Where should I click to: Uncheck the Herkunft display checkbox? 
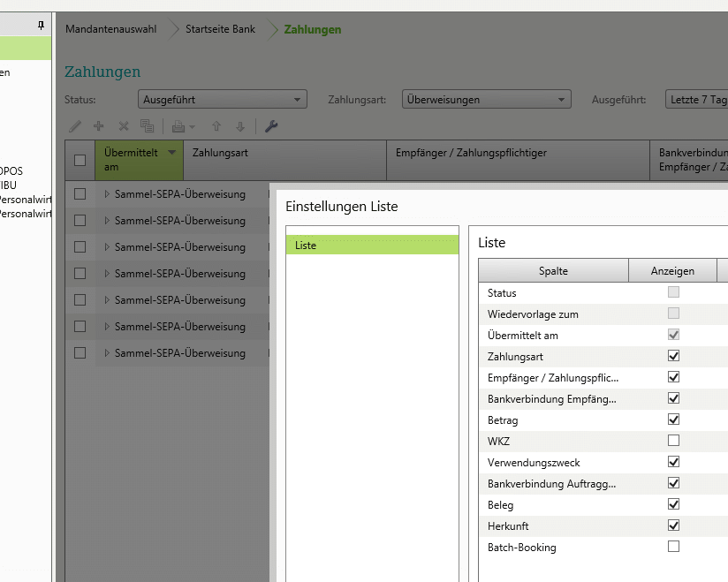674,525
